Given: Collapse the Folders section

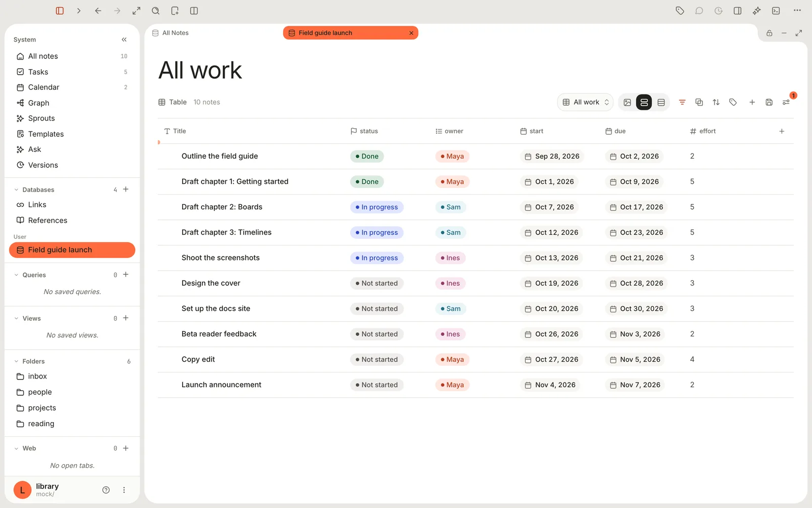Looking at the screenshot, I should point(16,361).
